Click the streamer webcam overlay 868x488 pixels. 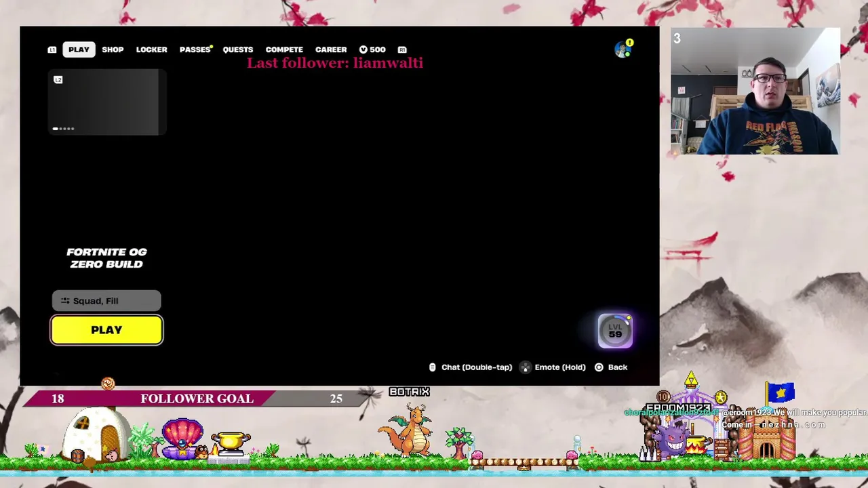coord(755,91)
